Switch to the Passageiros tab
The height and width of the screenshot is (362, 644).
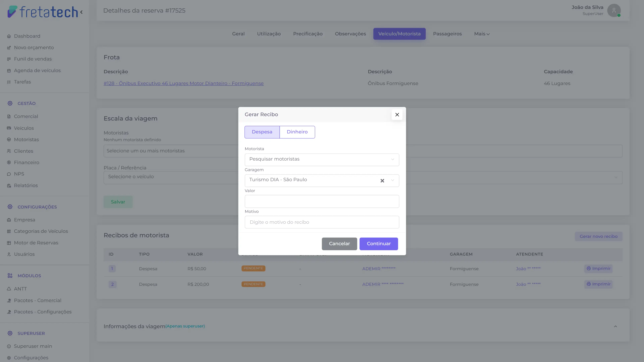pos(447,34)
